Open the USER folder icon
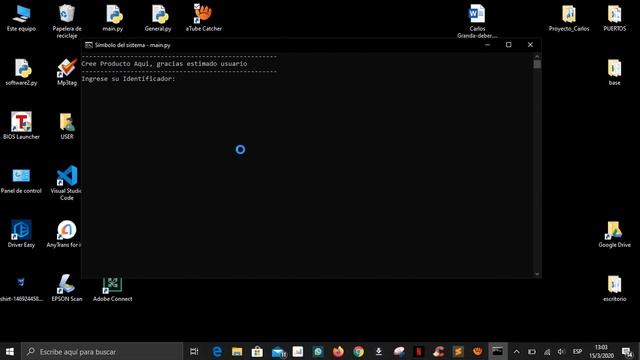The image size is (640, 360). point(67,126)
